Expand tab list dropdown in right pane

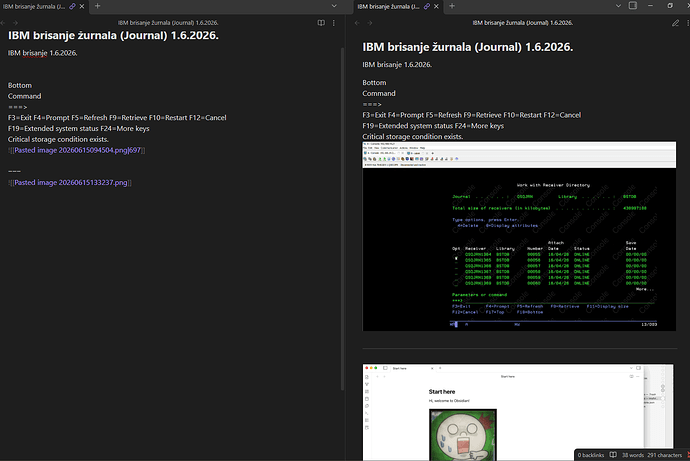[x=618, y=6]
